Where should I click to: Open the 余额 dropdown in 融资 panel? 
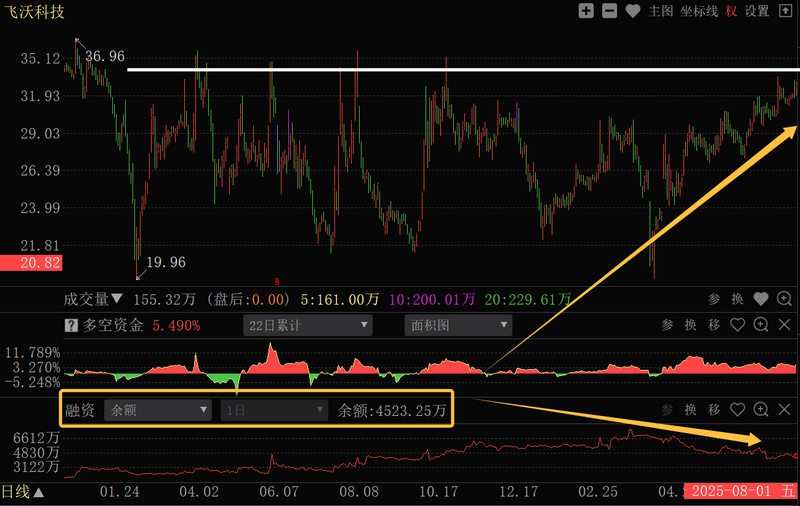click(x=159, y=410)
